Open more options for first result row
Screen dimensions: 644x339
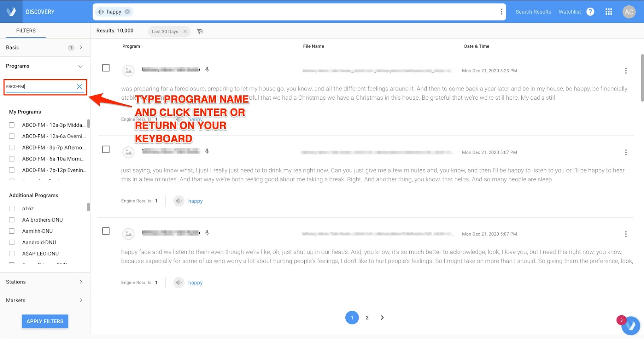pos(625,71)
